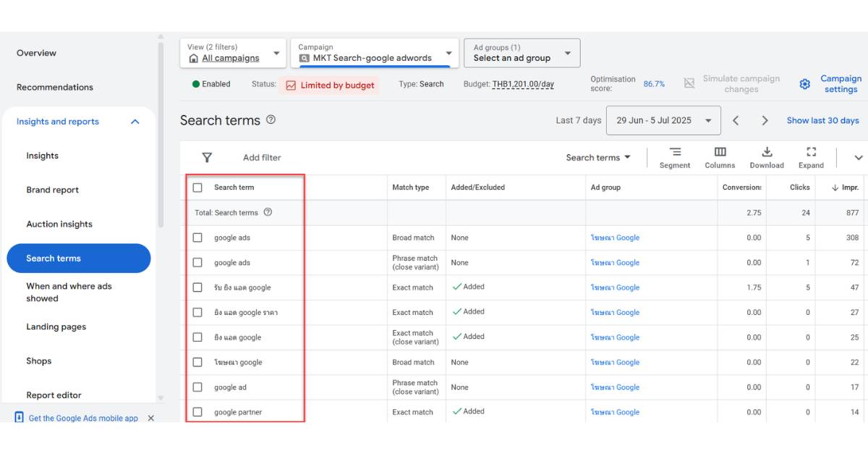Check the ยิง แอด google ราคา row
This screenshot has height=454, width=868.
pos(197,312)
